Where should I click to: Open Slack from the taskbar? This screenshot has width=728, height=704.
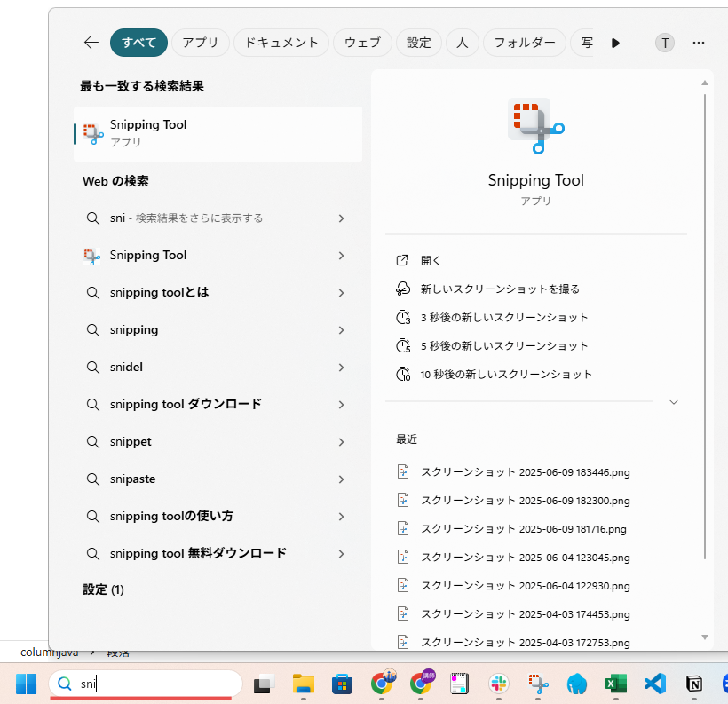(x=498, y=684)
